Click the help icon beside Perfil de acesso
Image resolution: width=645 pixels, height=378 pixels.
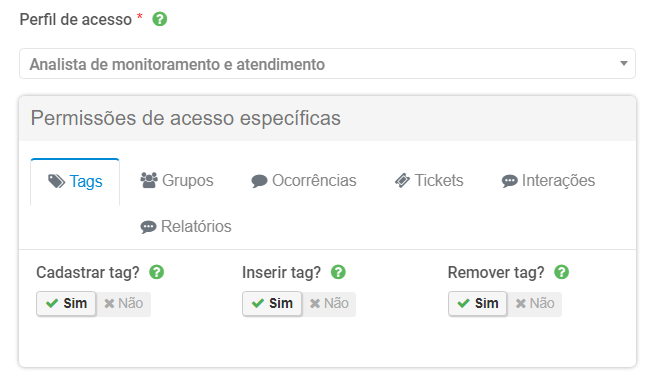pyautogui.click(x=160, y=19)
